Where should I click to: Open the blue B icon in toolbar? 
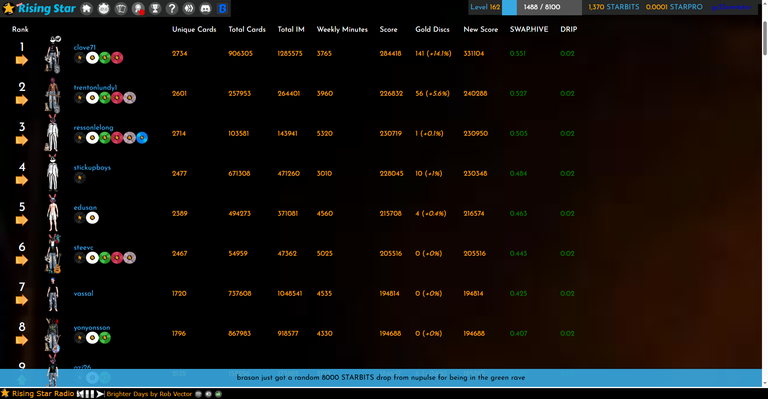(222, 8)
